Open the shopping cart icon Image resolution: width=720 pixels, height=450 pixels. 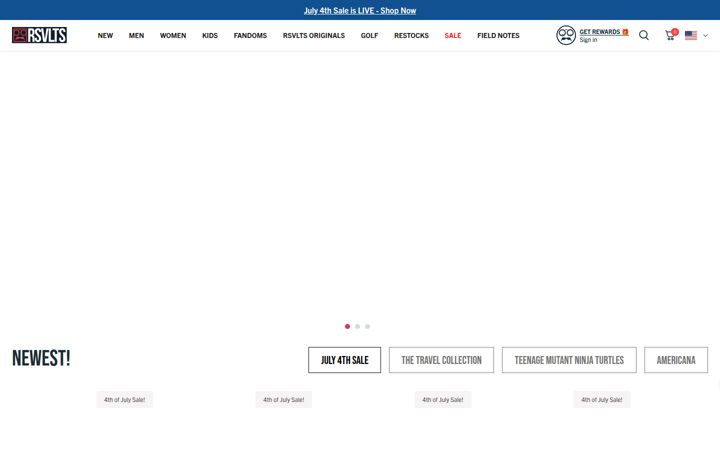click(670, 35)
